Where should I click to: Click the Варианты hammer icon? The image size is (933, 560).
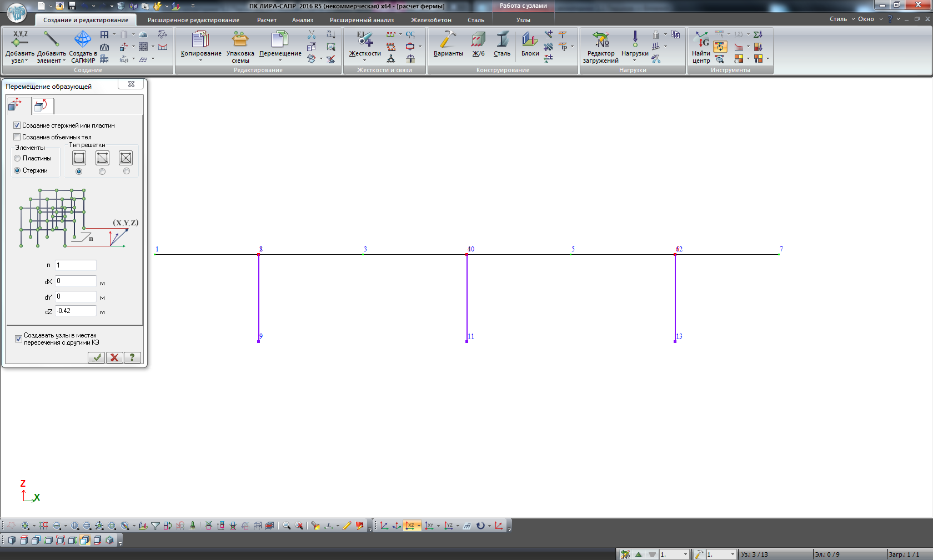tap(448, 39)
